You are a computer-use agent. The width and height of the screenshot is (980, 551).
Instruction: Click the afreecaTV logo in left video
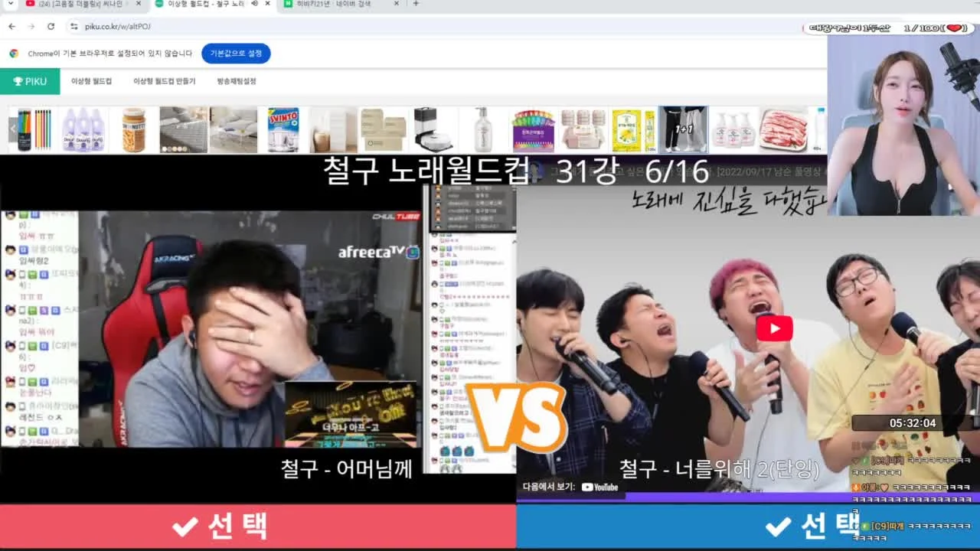click(x=378, y=252)
